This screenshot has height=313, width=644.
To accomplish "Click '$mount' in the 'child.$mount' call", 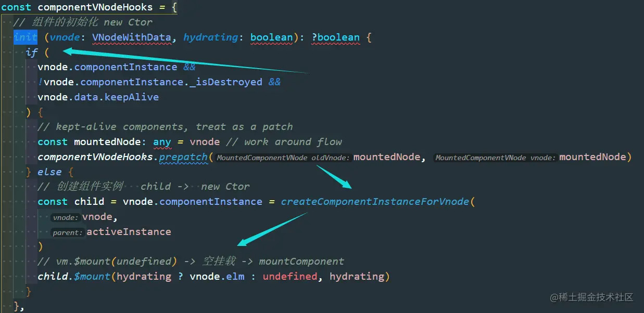I will click(x=92, y=277).
